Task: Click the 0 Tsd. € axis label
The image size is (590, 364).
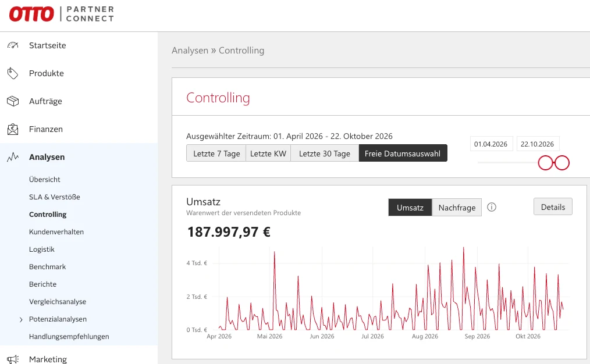Action: [x=197, y=330]
